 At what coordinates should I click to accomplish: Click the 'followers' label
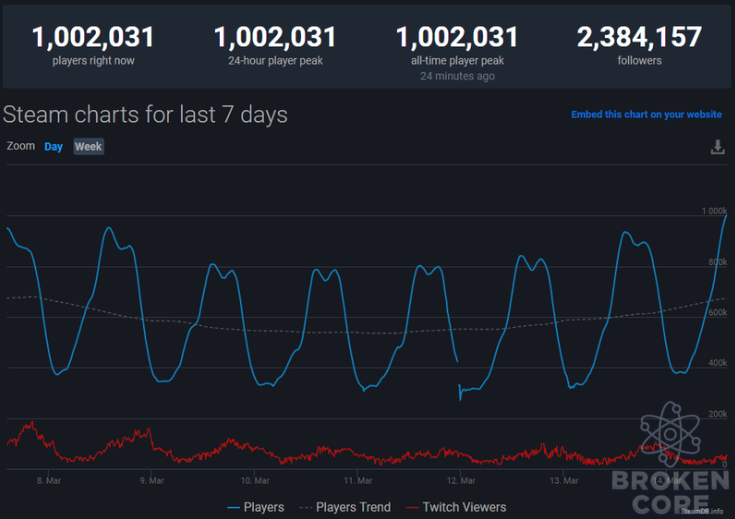[x=639, y=61]
